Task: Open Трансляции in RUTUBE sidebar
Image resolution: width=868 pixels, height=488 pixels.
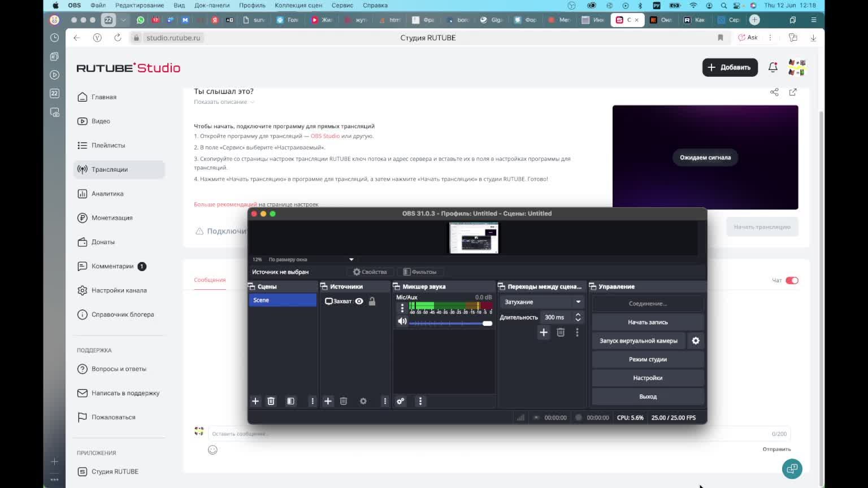Action: tap(119, 169)
